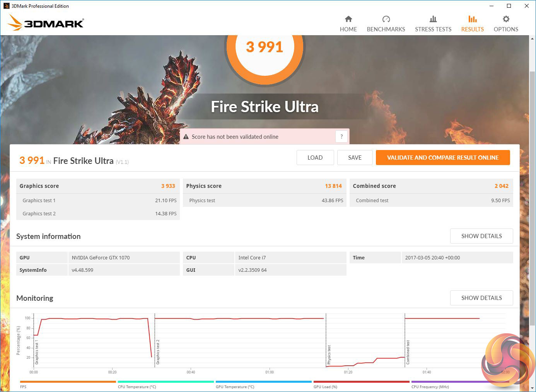This screenshot has height=392, width=536.
Task: Click the Graphics test 2 marker in chart
Action: (158, 352)
